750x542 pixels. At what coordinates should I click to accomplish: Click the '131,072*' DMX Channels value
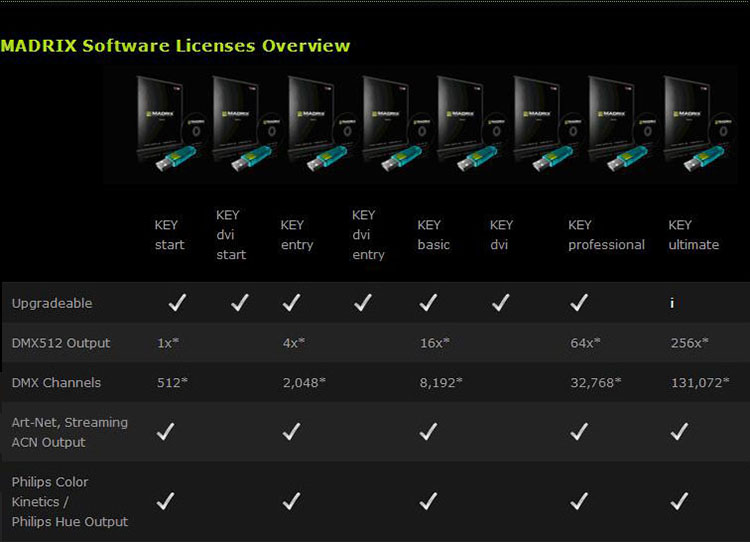pyautogui.click(x=700, y=383)
